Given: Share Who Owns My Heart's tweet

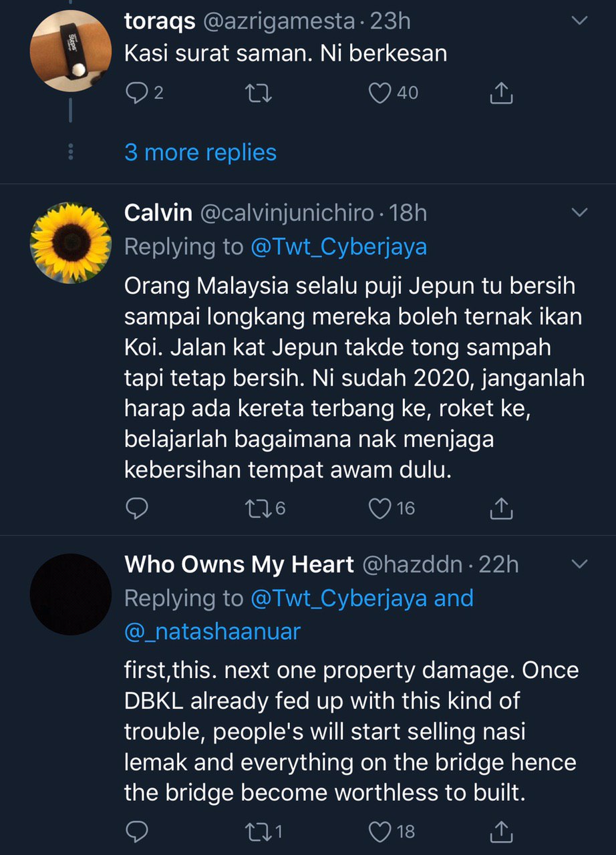Looking at the screenshot, I should 501,832.
